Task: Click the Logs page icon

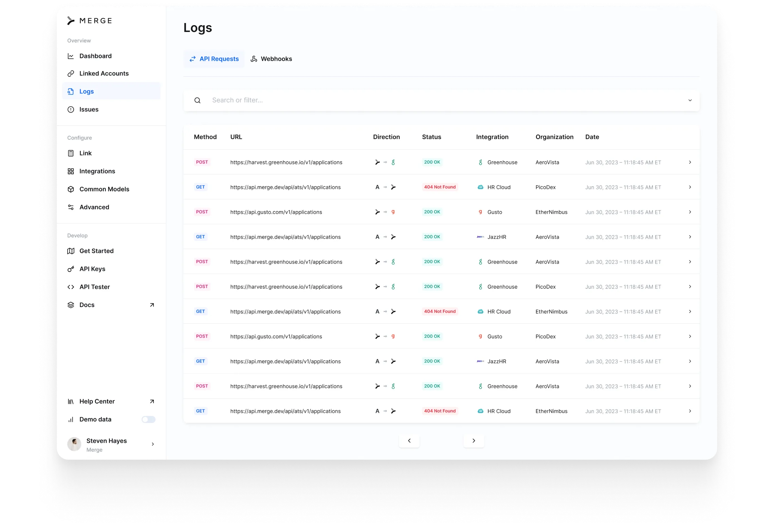Action: click(71, 91)
